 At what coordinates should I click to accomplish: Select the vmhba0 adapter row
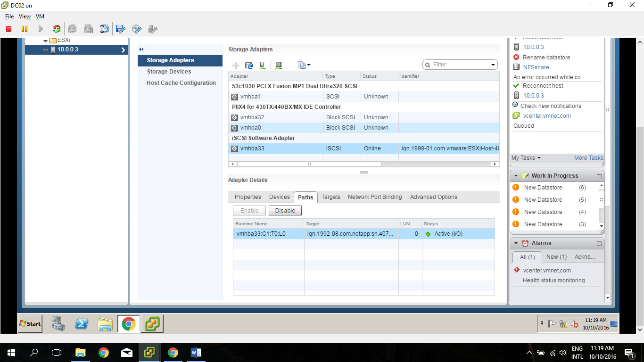coord(363,128)
